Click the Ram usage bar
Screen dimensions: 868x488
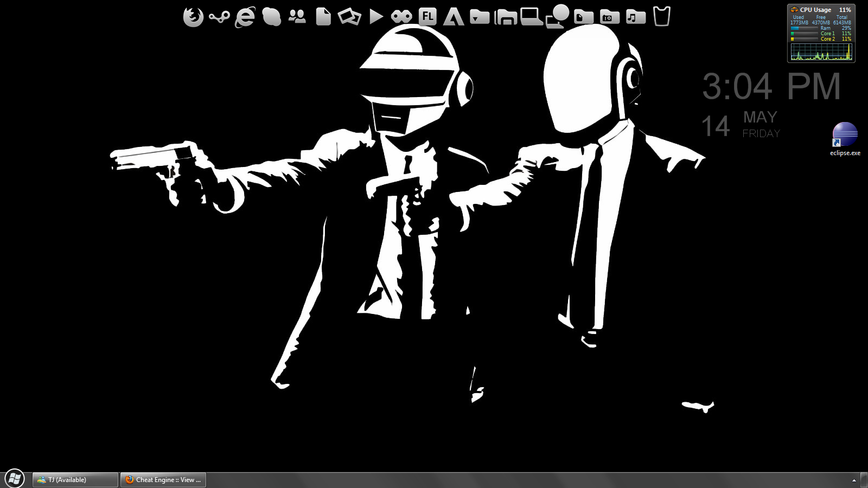point(805,28)
